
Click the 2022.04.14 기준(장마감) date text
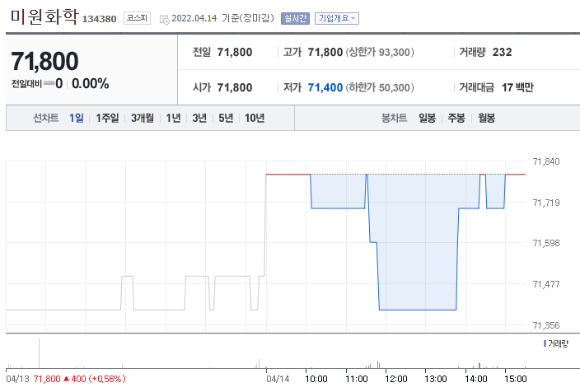point(222,18)
